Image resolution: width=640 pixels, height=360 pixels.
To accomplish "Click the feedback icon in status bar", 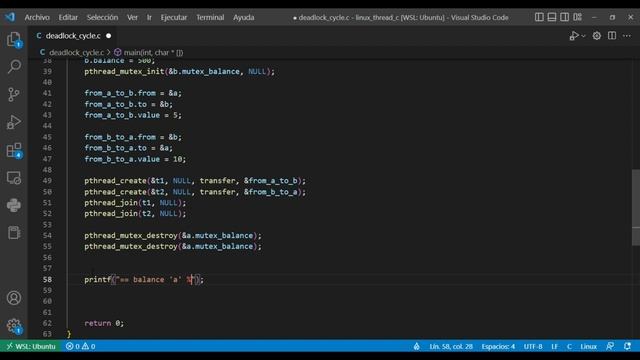I will (x=610, y=347).
